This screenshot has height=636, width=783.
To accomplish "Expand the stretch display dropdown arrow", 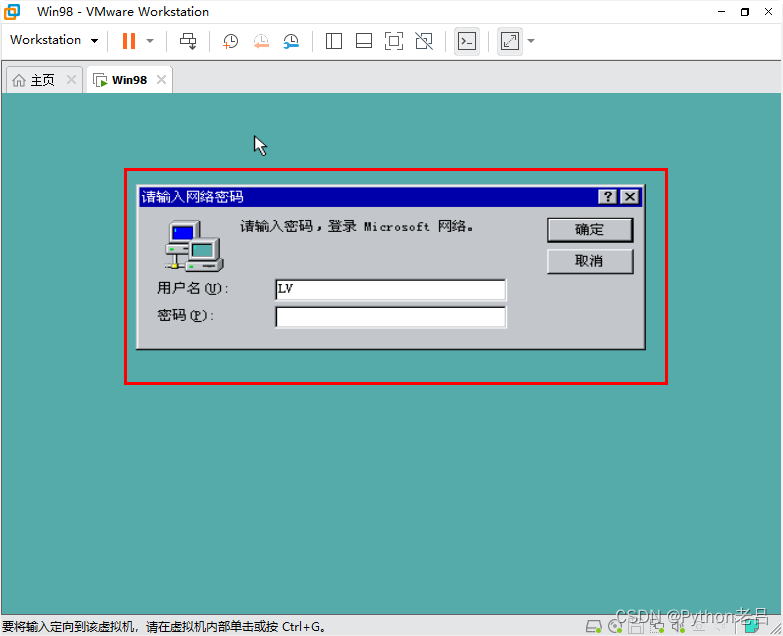I will [x=531, y=41].
